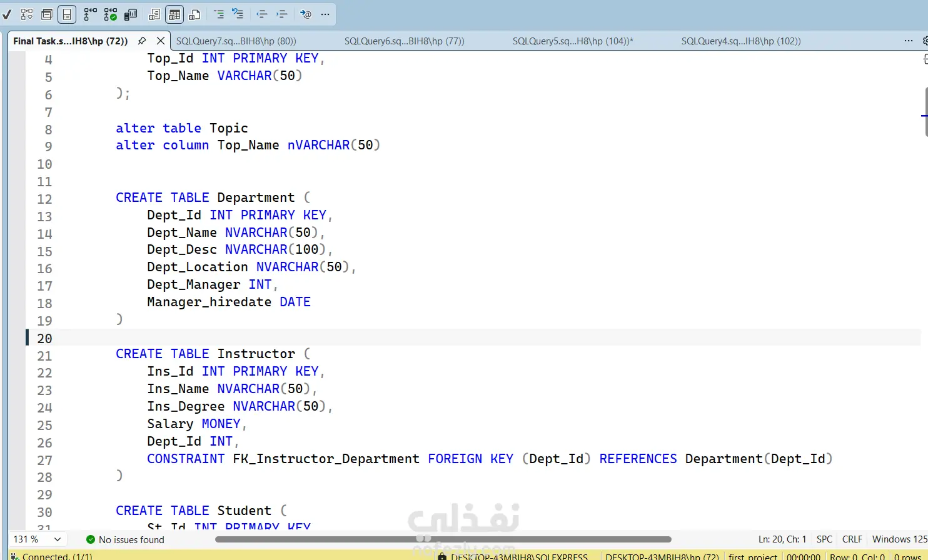The height and width of the screenshot is (560, 928).
Task: Click the CRLF line ending indicator
Action: [x=852, y=539]
